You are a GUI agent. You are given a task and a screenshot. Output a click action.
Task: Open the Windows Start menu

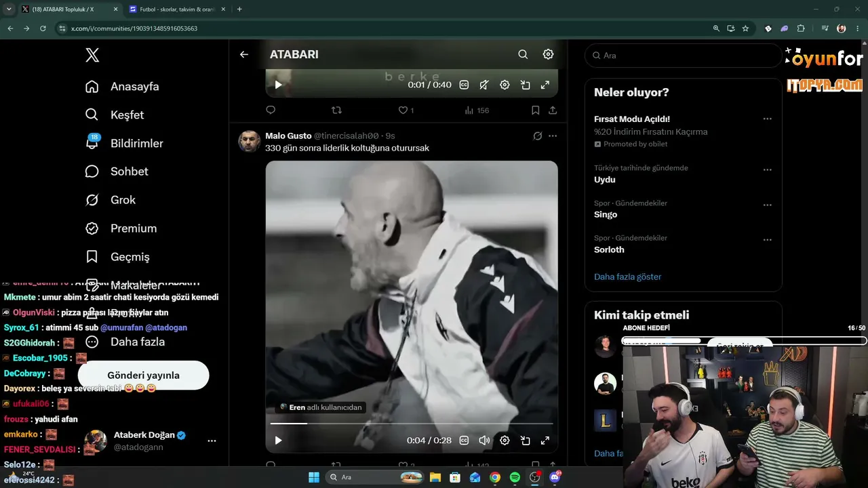[x=314, y=477]
